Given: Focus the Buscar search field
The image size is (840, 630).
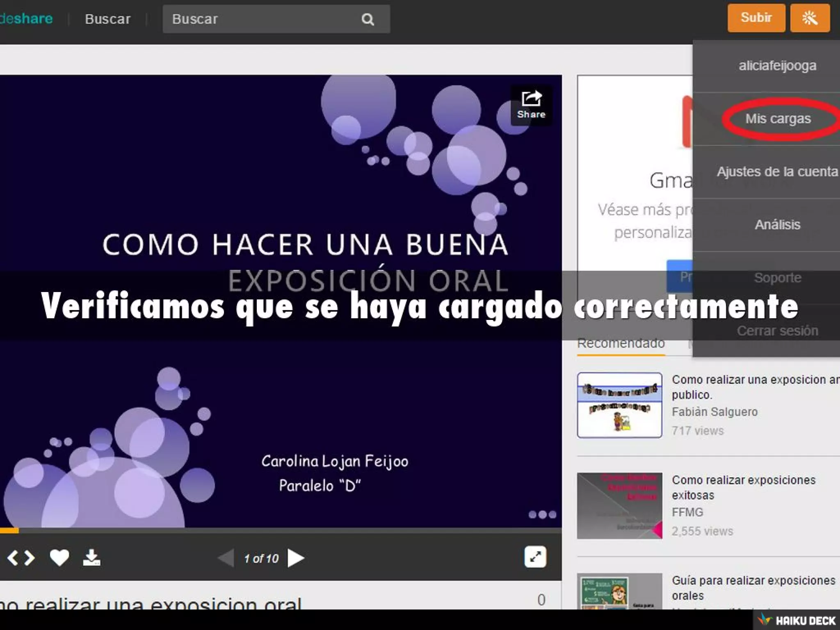Looking at the screenshot, I should point(276,19).
